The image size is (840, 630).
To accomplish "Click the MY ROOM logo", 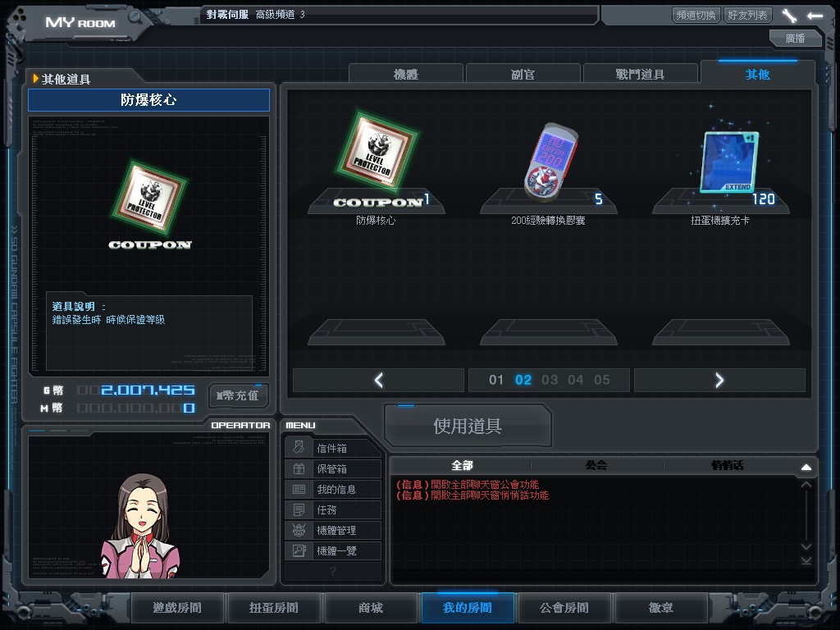I will tap(80, 22).
